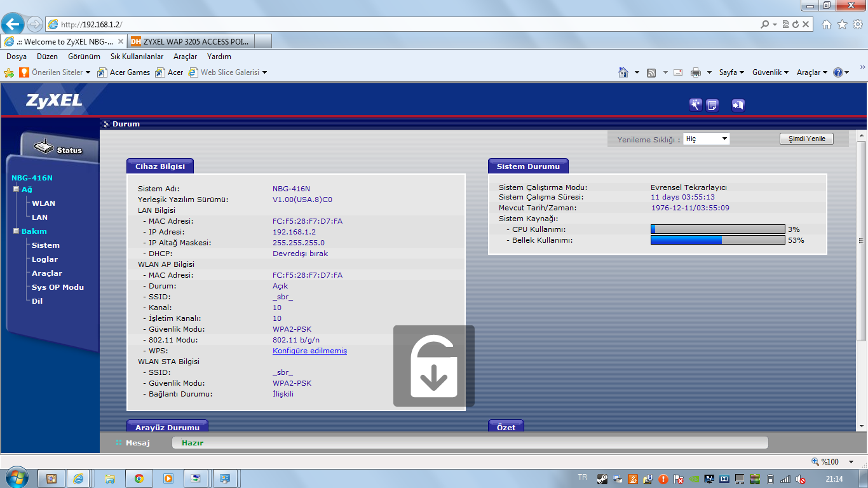
Task: Click the Status router icon
Action: [44, 148]
